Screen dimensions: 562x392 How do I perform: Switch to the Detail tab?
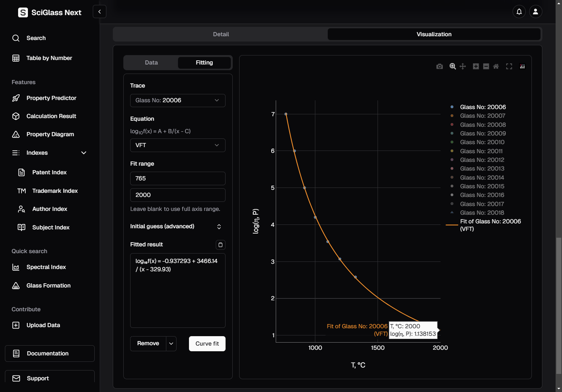coord(221,34)
